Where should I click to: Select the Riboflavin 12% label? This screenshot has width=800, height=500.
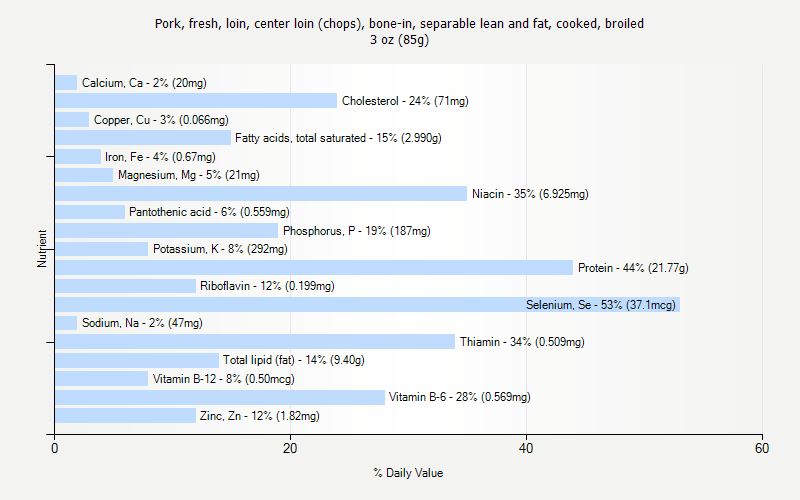click(x=267, y=286)
